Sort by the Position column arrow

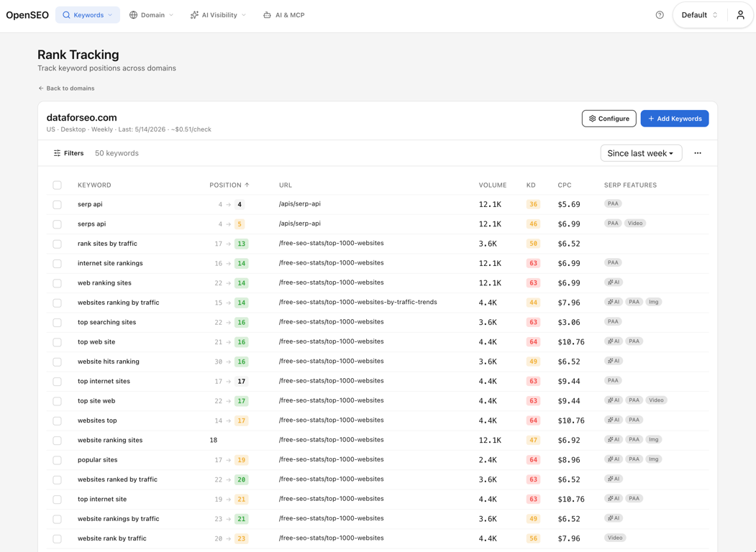click(x=247, y=185)
